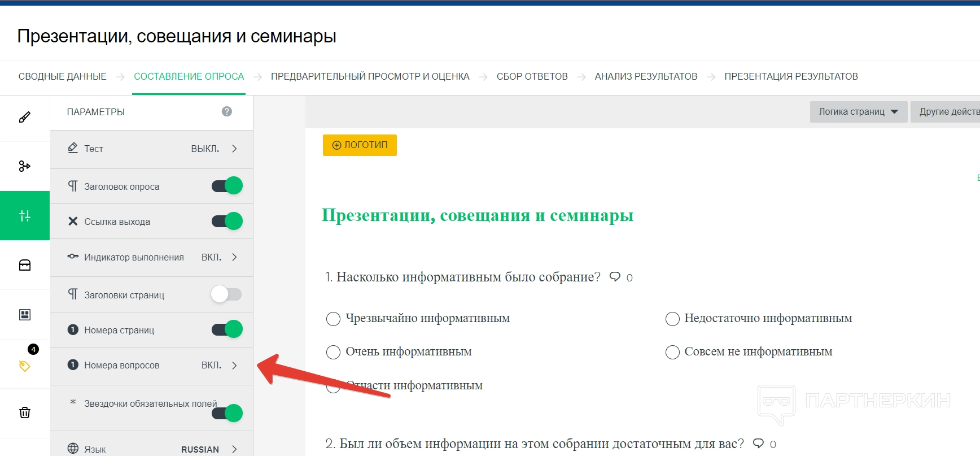The width and height of the screenshot is (980, 456).
Task: Select the Недостаточно информативным radio button
Action: click(672, 319)
